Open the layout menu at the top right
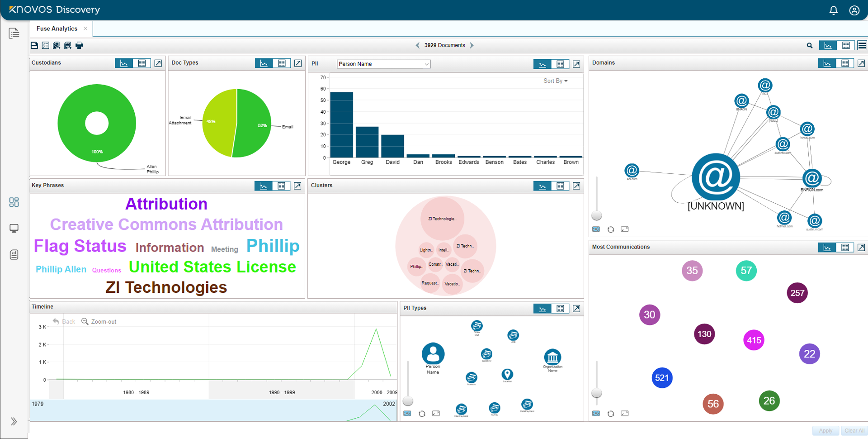This screenshot has height=439, width=868. 862,45
